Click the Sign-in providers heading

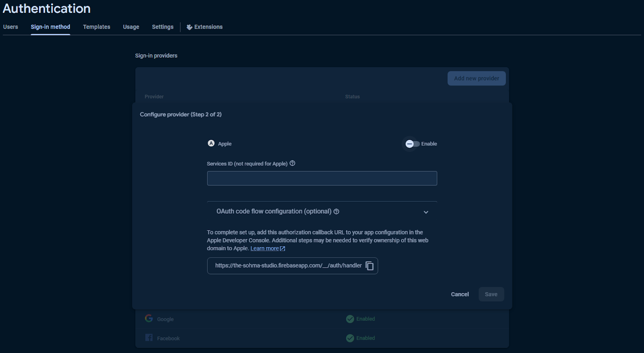click(x=156, y=56)
